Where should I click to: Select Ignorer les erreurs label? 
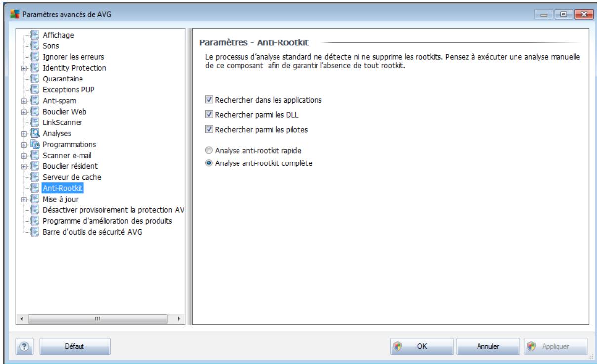(73, 57)
